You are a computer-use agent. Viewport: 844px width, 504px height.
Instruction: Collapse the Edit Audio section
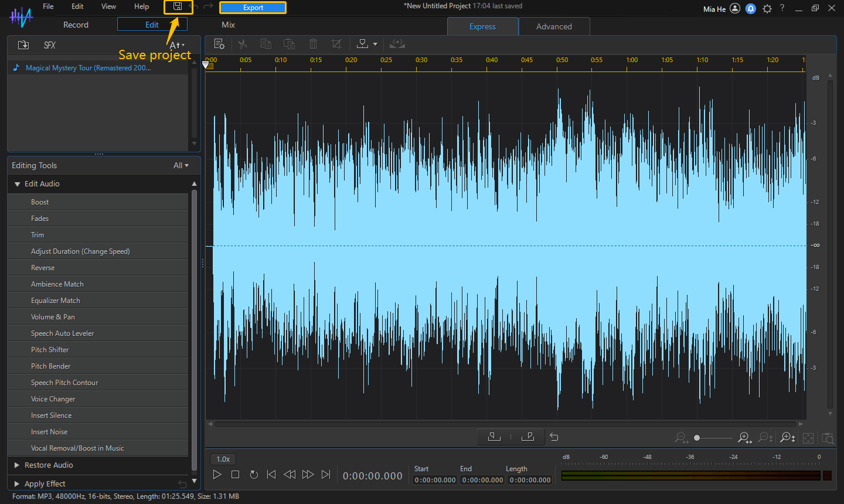click(17, 184)
